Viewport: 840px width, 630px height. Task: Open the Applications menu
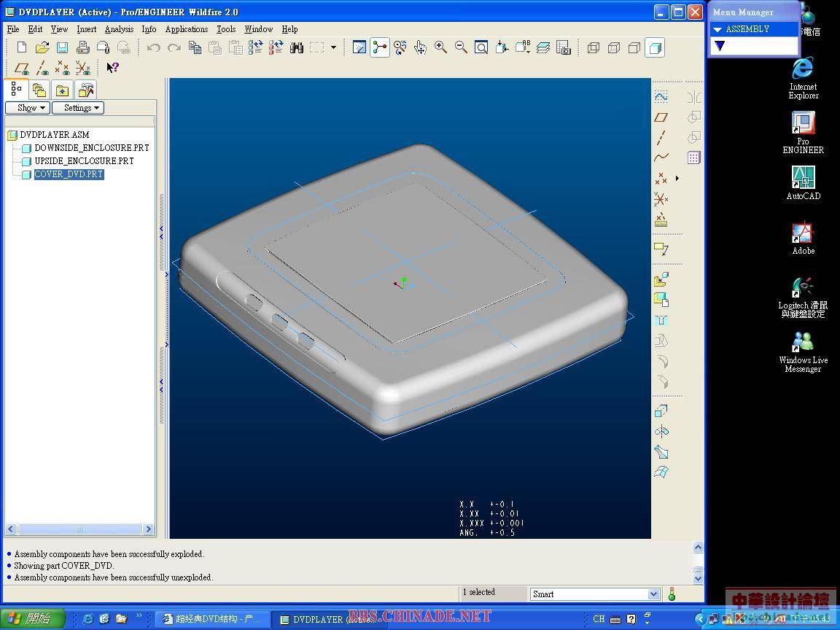point(187,29)
